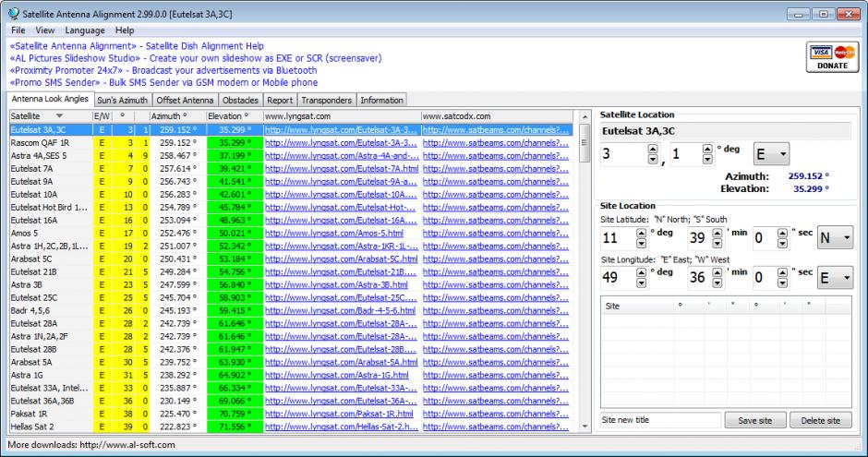
Task: Increase satellite decimal degree spinner
Action: 707,149
